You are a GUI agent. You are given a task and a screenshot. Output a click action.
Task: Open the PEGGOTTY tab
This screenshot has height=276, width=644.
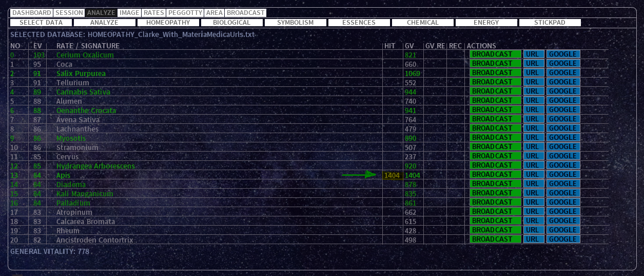pos(185,13)
